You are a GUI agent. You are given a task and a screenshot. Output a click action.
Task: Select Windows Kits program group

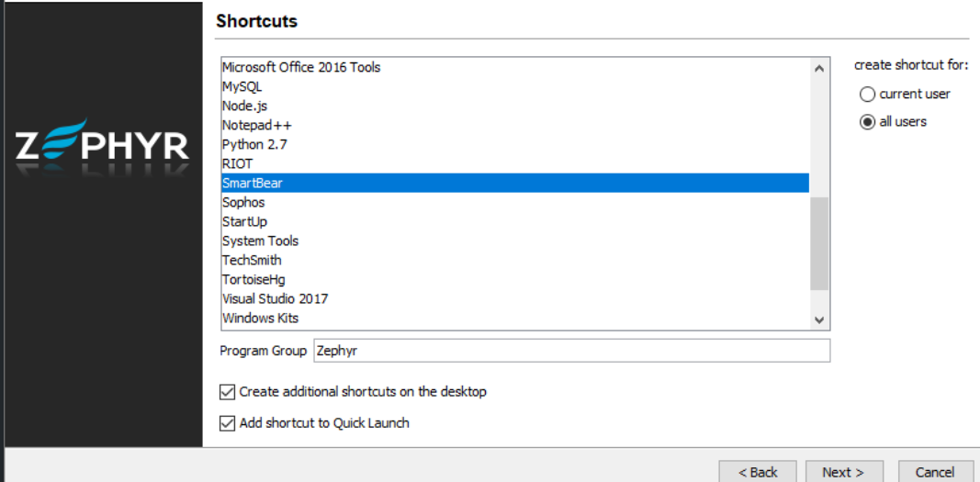coord(260,318)
